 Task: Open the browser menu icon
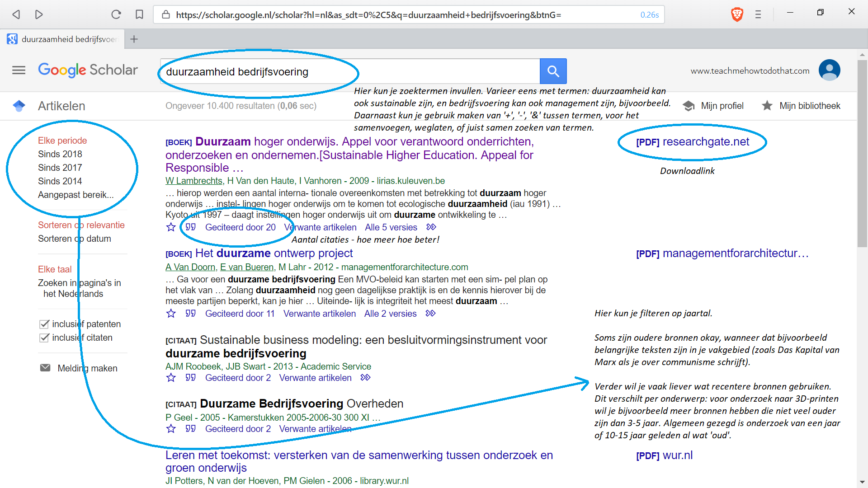[758, 14]
